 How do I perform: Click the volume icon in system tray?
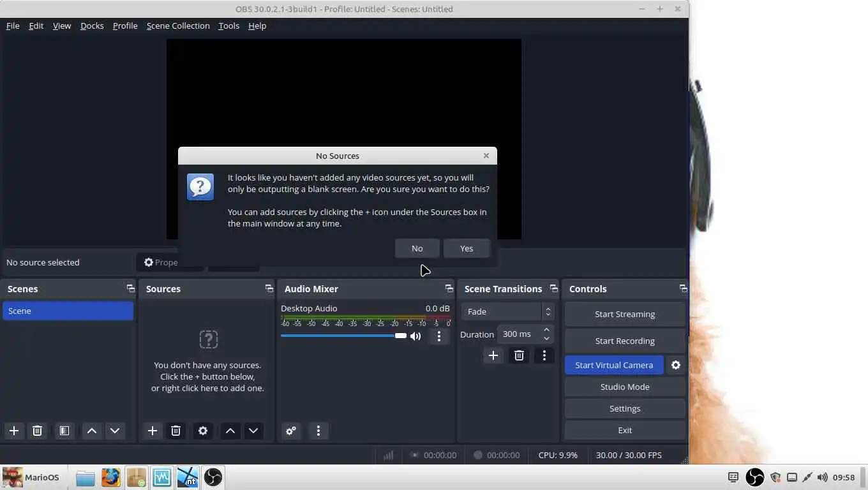(x=823, y=477)
